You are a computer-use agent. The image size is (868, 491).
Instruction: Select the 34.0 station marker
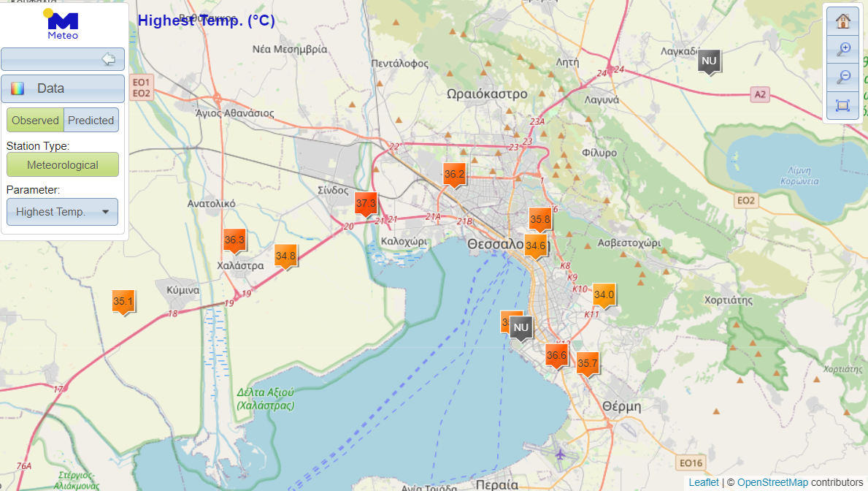pyautogui.click(x=604, y=296)
